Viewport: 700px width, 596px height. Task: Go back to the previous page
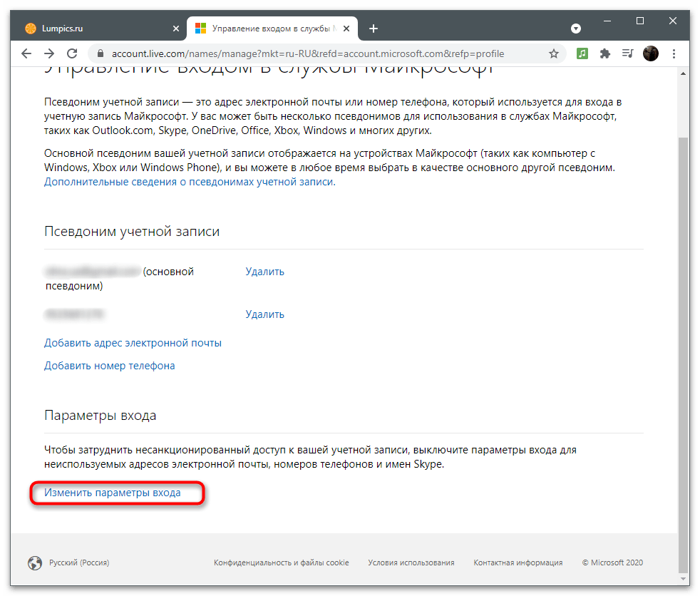[x=26, y=54]
